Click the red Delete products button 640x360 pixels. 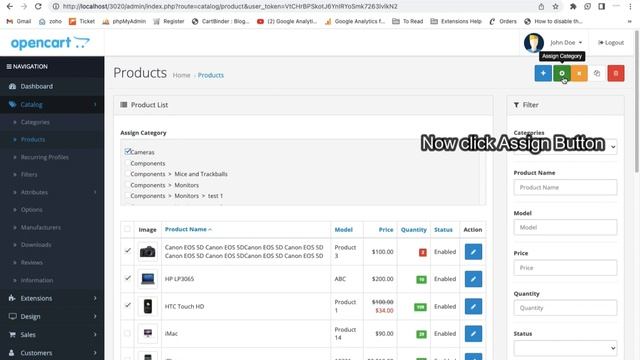click(x=616, y=73)
